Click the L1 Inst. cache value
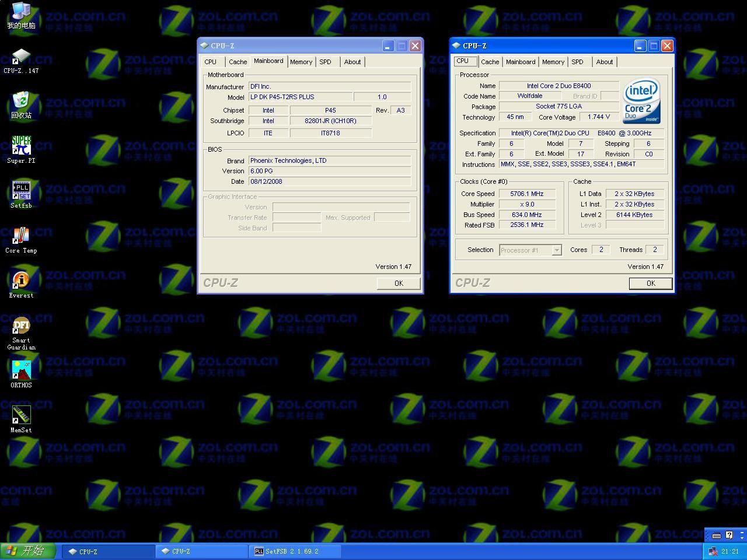This screenshot has height=560, width=747. pos(634,204)
